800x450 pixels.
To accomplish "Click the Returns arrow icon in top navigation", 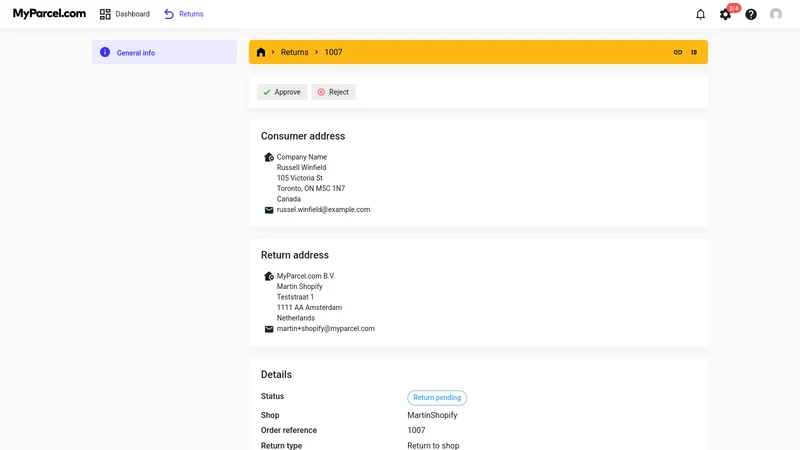I will (169, 14).
